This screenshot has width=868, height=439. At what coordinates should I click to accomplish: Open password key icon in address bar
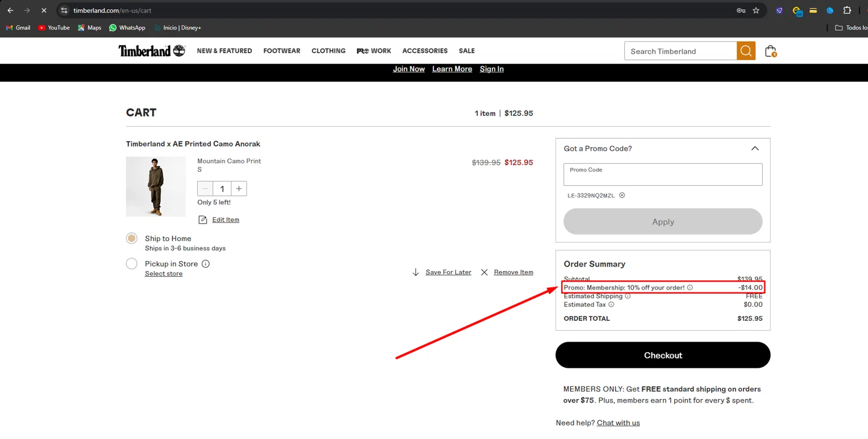[x=741, y=10]
